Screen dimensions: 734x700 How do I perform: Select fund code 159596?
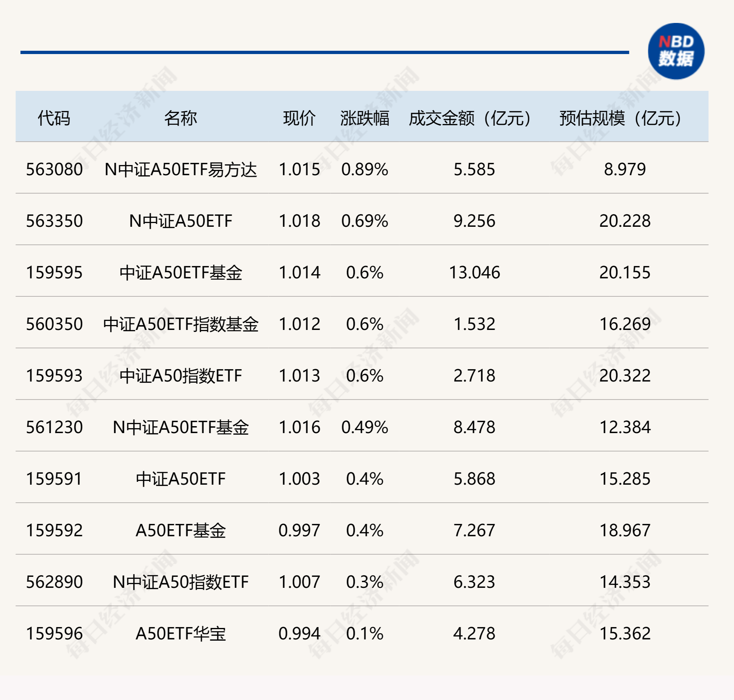(x=54, y=634)
